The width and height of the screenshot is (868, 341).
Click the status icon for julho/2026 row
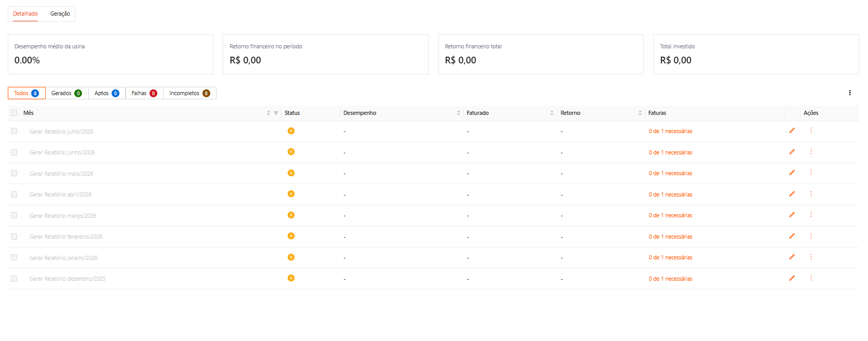[x=291, y=130]
